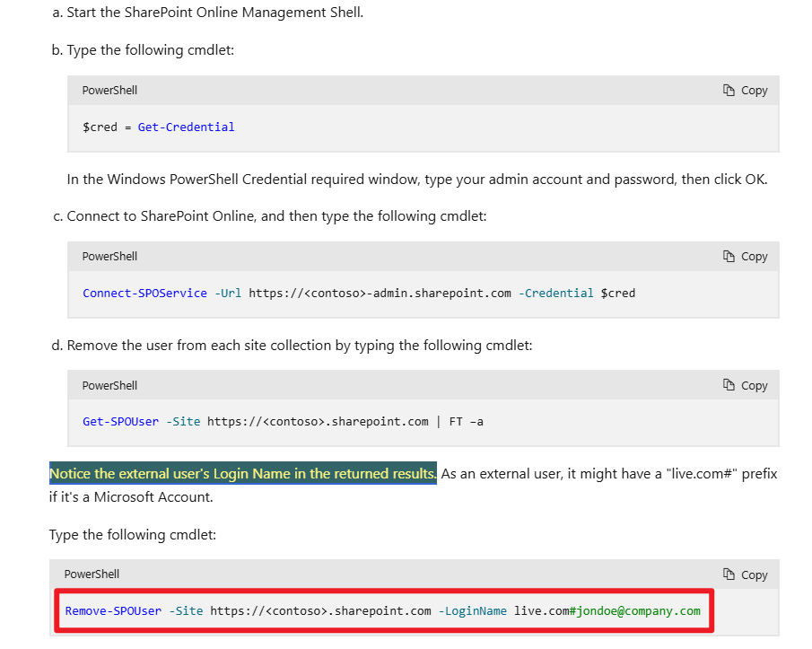812x649 pixels.
Task: Click the Connect-SPOService cmdlet name
Action: tap(144, 294)
